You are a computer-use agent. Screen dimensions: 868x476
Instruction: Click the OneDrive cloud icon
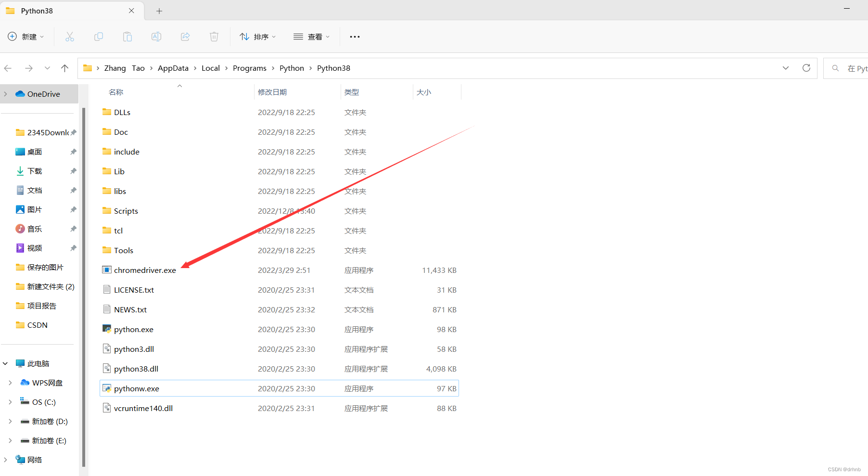pyautogui.click(x=20, y=94)
